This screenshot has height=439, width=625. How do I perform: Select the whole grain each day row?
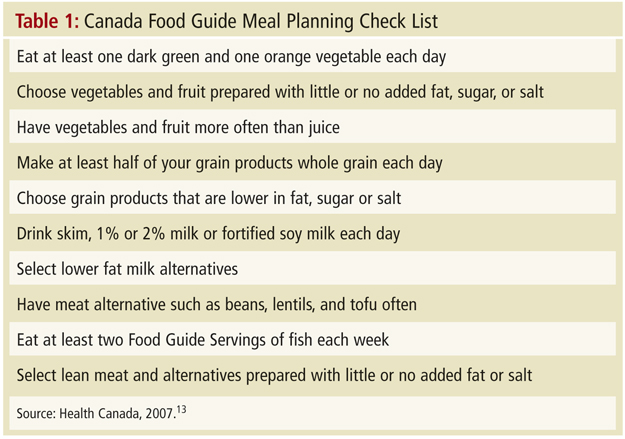click(x=312, y=163)
